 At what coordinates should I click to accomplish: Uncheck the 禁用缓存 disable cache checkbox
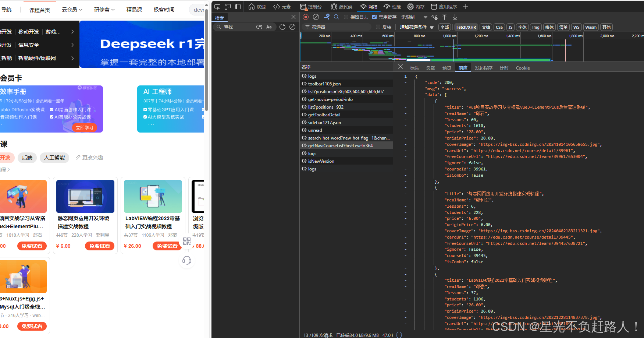pyautogui.click(x=374, y=17)
